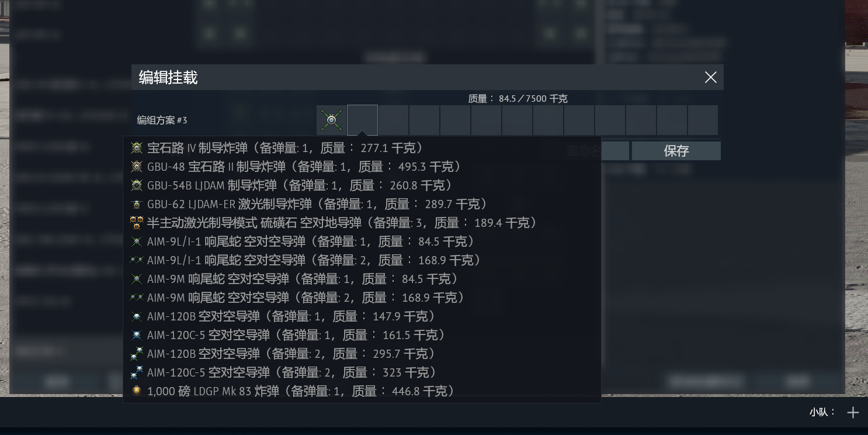Click the GBU-54B LJDAM bomb icon
This screenshot has height=435, width=868.
point(137,185)
